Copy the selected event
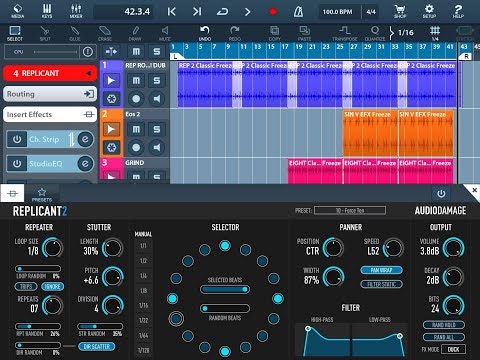This screenshot has width=480, height=360. point(274,33)
